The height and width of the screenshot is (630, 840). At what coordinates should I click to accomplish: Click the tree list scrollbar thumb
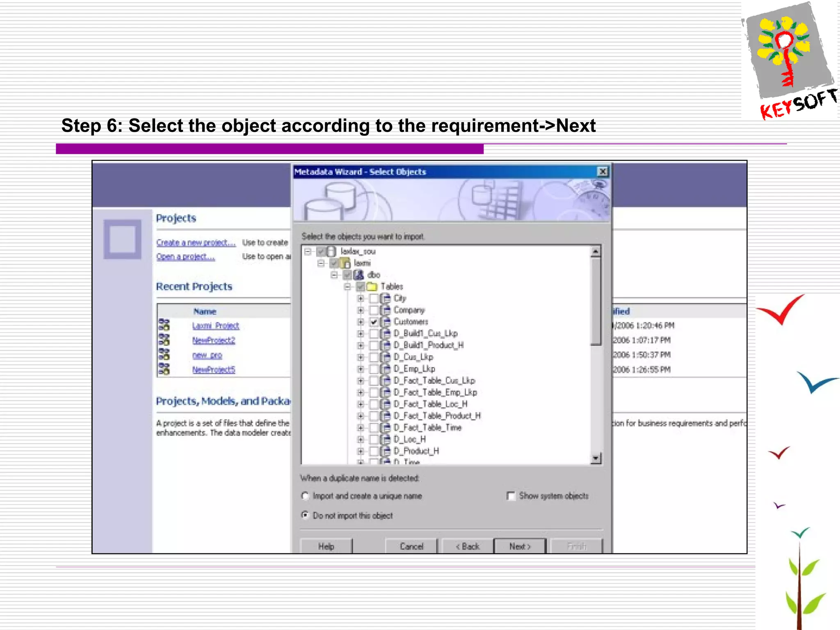[x=596, y=301]
